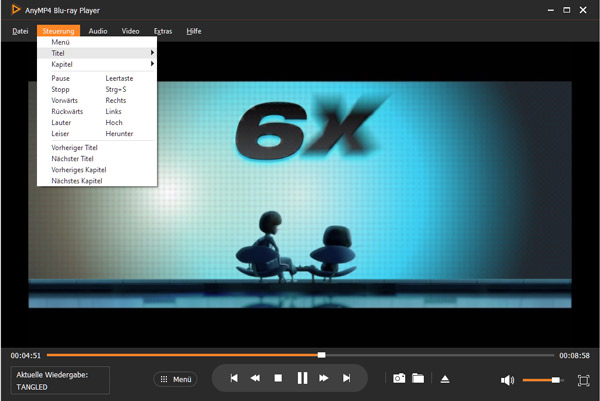
Task: Expand the Kapitel submenu
Action: (97, 64)
